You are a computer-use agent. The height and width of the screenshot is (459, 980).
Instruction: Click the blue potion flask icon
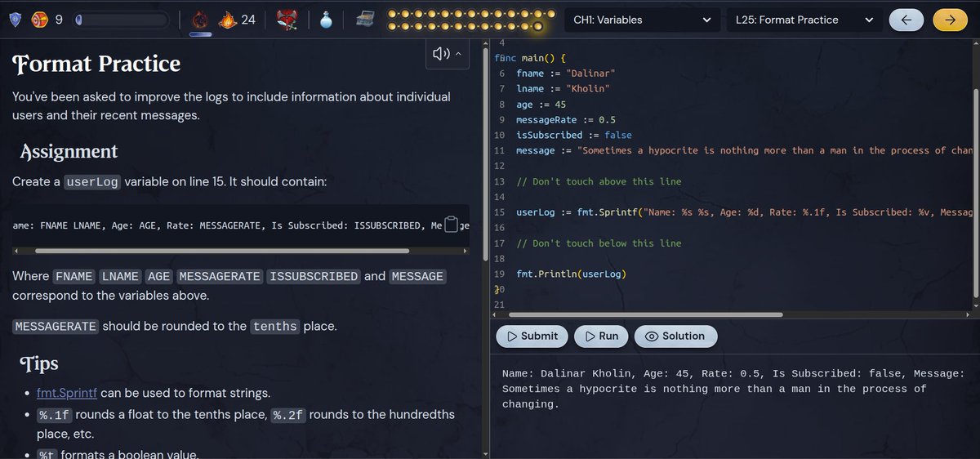pyautogui.click(x=326, y=20)
